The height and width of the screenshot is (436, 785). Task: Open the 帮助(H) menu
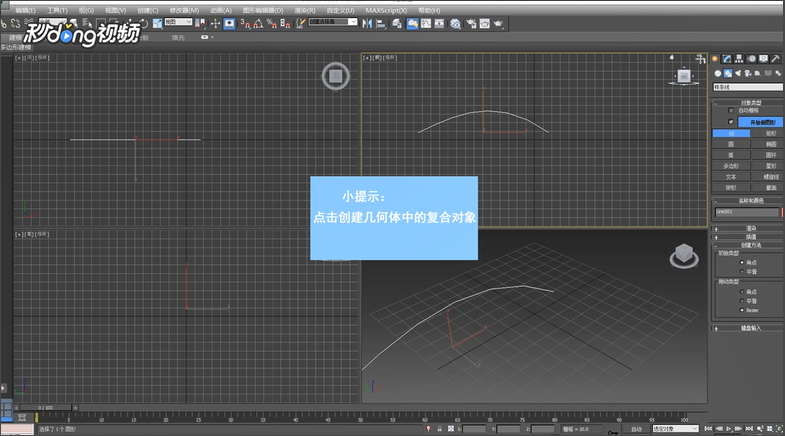(429, 10)
